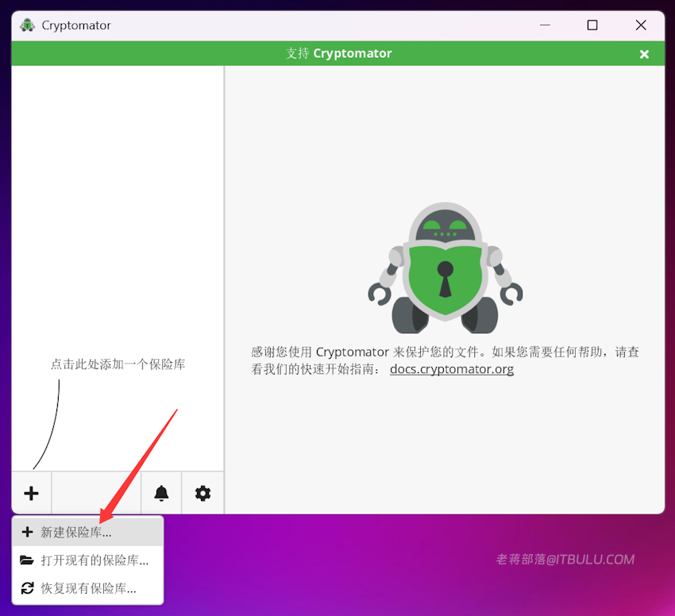Maximize the Cryptomator window
The height and width of the screenshot is (616, 675).
point(592,25)
